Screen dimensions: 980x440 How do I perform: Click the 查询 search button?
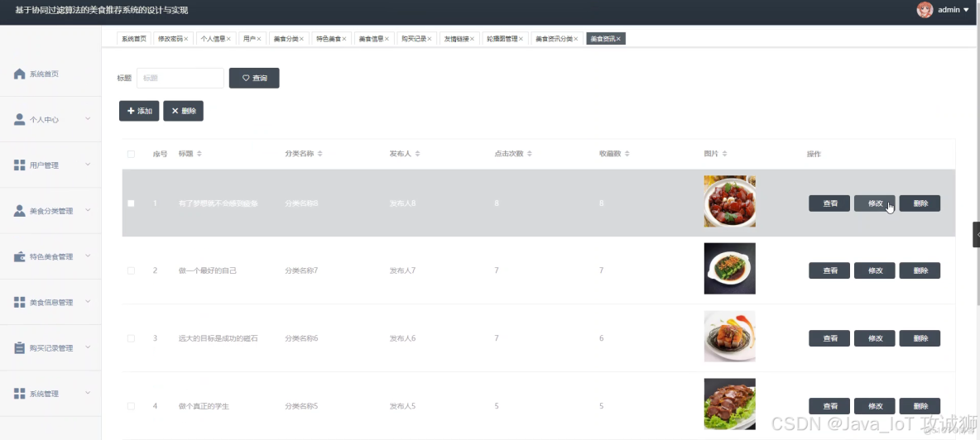pyautogui.click(x=254, y=78)
